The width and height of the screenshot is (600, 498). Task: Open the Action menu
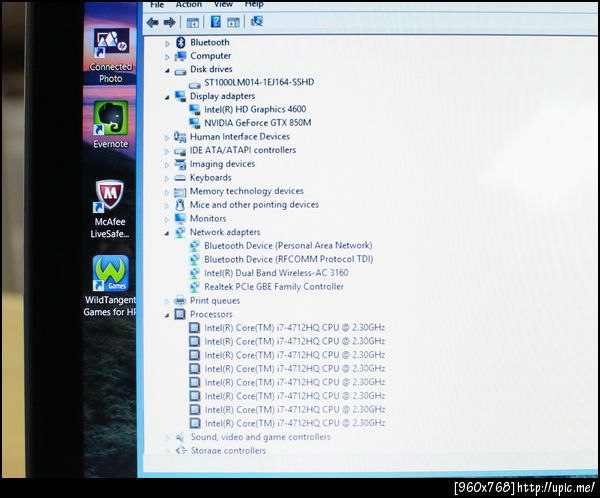click(189, 5)
